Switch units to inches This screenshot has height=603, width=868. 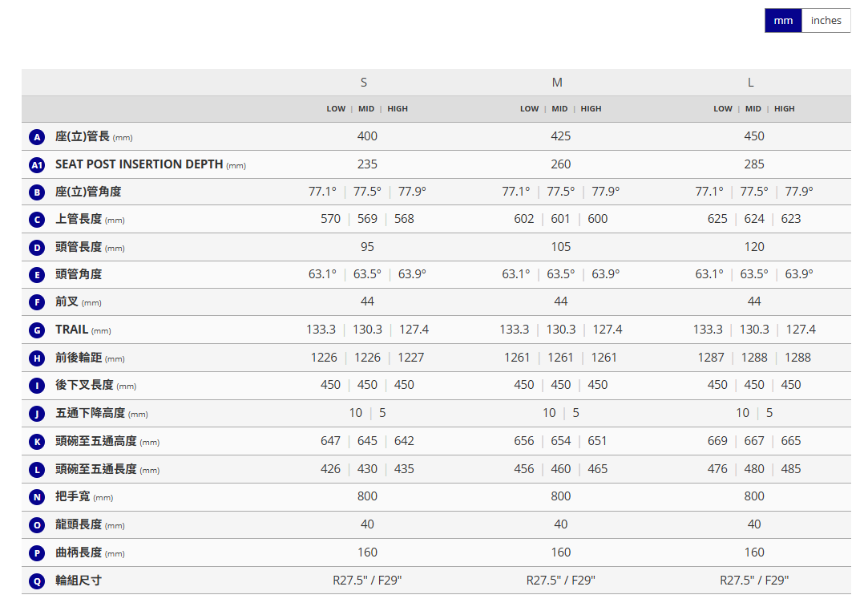click(826, 21)
